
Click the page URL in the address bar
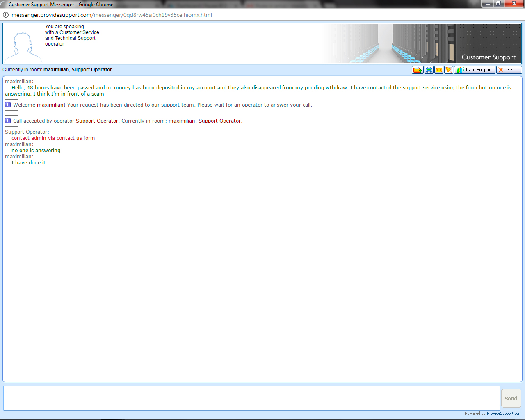click(x=112, y=15)
